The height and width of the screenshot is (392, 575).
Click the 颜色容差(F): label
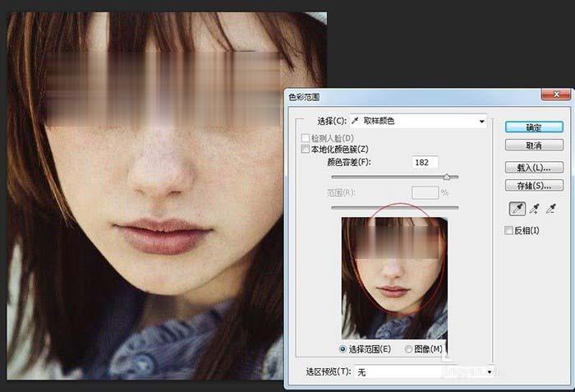(x=349, y=162)
